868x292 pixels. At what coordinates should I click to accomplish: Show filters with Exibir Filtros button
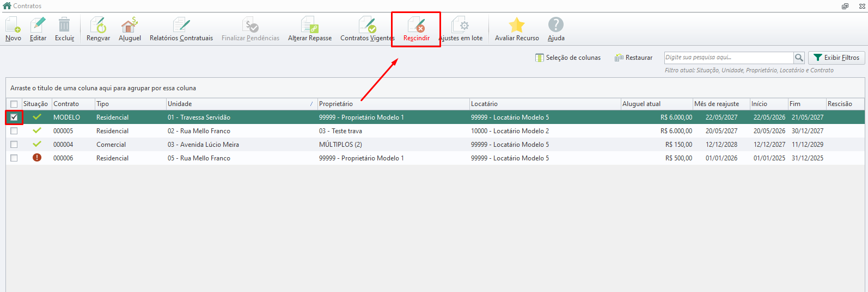[x=836, y=58]
